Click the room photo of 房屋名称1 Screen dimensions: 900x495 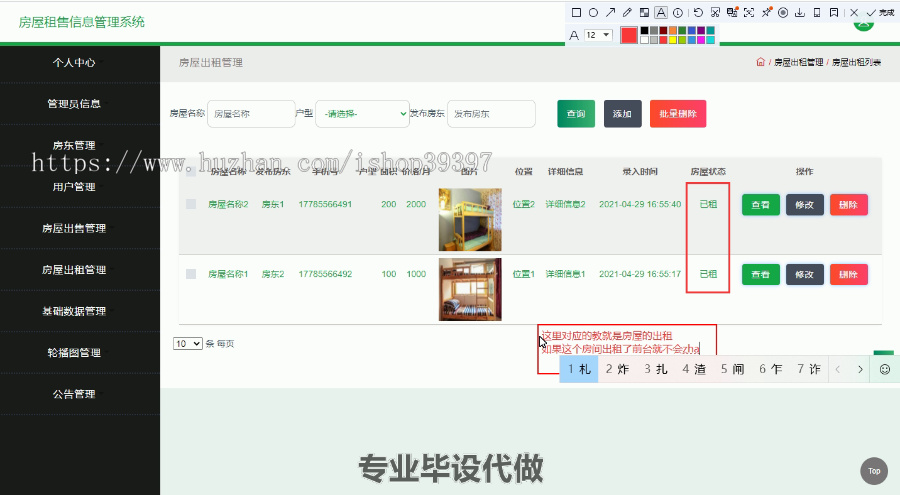(470, 289)
